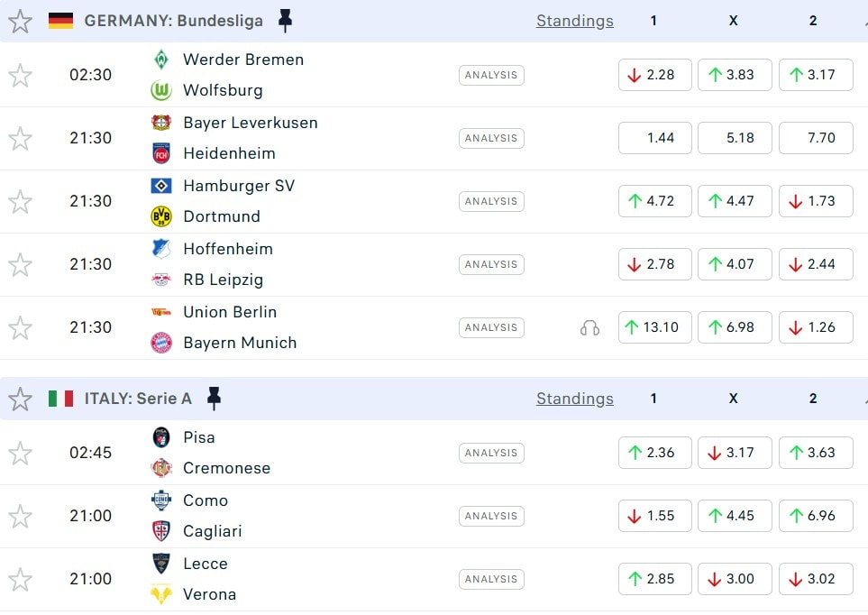Star the entire Serie A league

pos(20,399)
